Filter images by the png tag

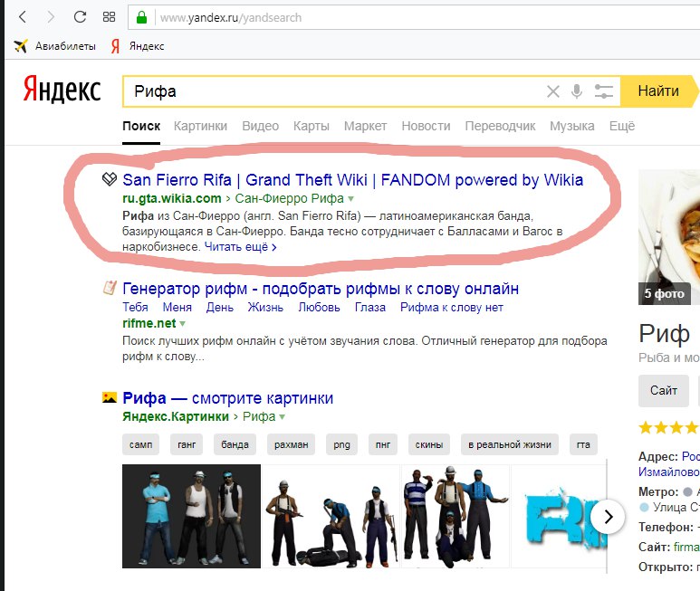pyautogui.click(x=341, y=444)
